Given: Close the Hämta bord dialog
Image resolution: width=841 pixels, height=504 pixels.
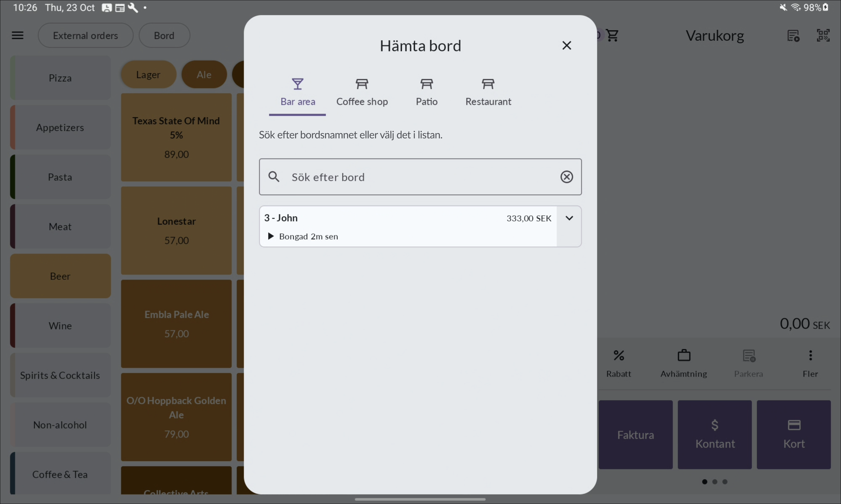Looking at the screenshot, I should click(566, 46).
